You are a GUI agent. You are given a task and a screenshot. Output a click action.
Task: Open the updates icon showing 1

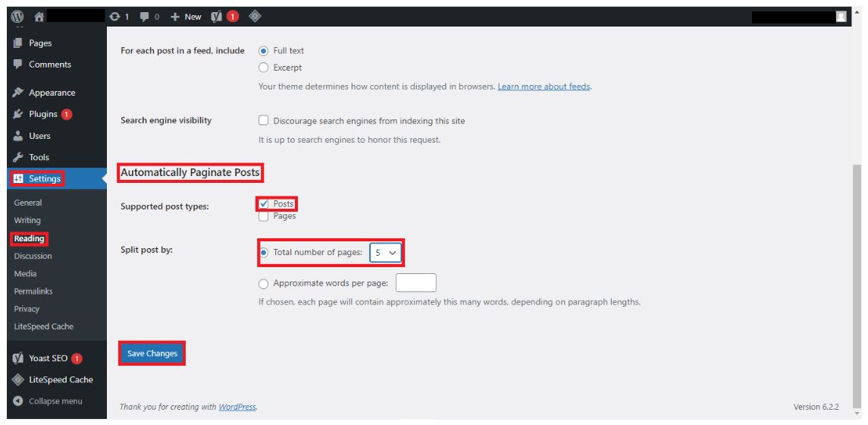click(x=119, y=17)
